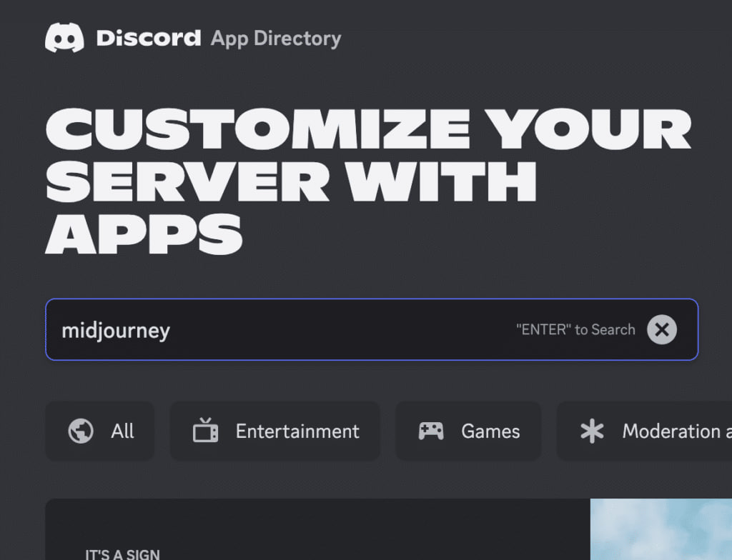The height and width of the screenshot is (560, 732).
Task: Click the TV icon for Entertainment
Action: [x=205, y=431]
